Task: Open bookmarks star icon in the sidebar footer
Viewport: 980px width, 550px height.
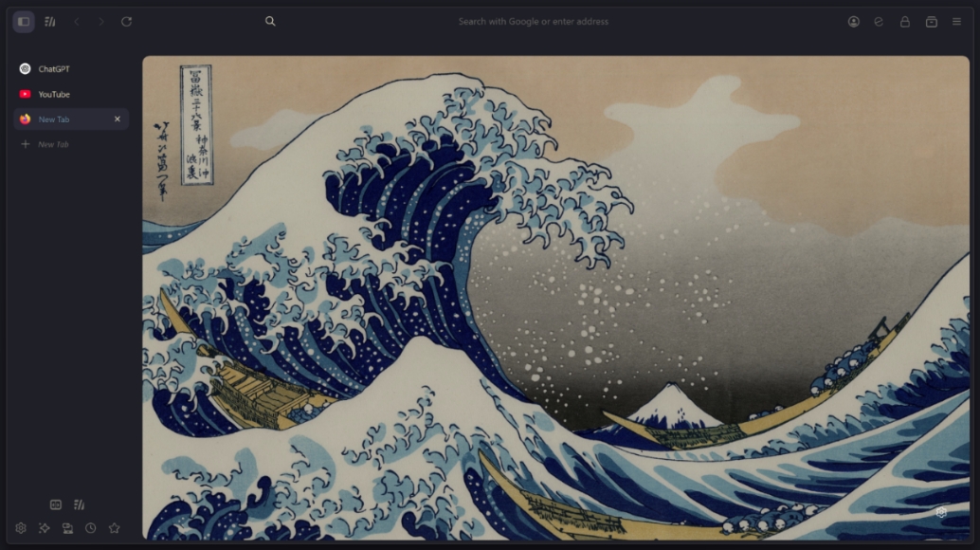Action: click(x=114, y=528)
